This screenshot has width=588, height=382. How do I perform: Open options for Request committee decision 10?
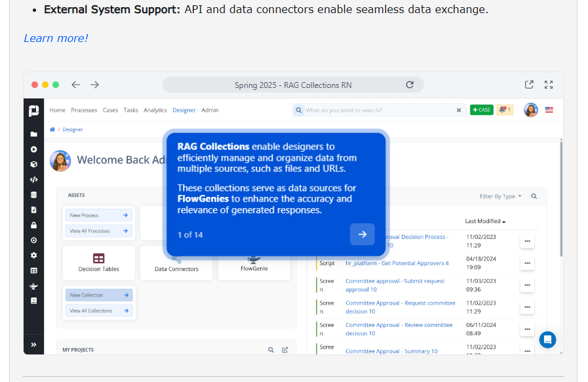tap(527, 307)
